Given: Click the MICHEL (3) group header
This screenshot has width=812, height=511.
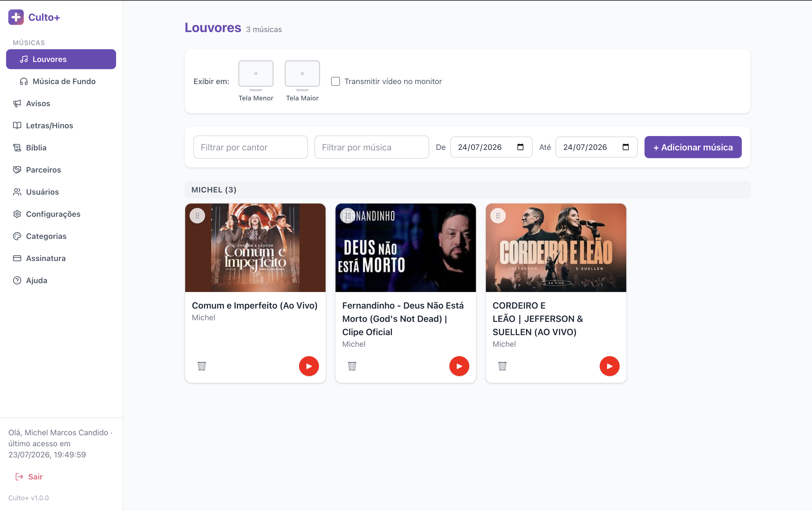Looking at the screenshot, I should 467,190.
